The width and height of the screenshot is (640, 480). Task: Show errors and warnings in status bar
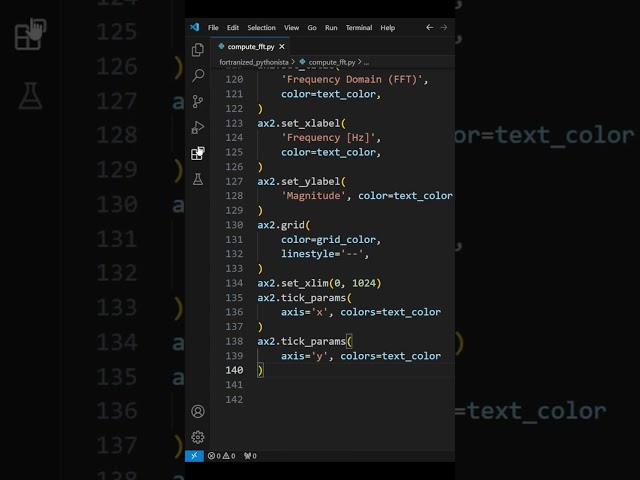point(221,456)
